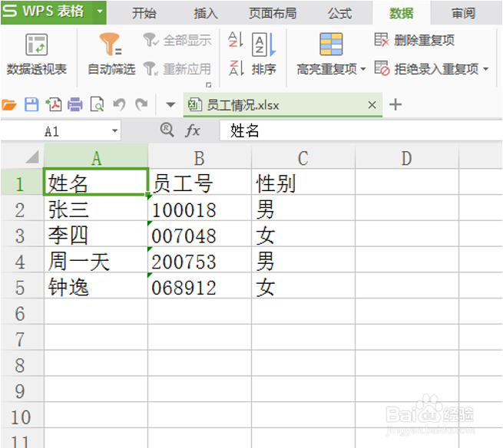
Task: Select cell 007048
Action: [x=200, y=234]
